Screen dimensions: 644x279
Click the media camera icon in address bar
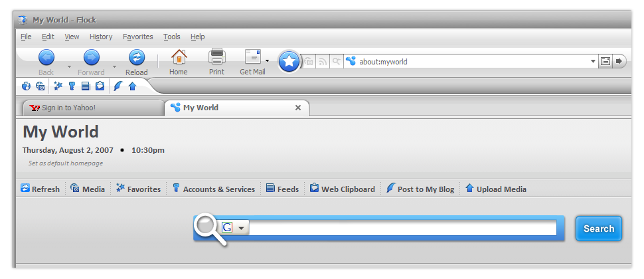pos(309,62)
